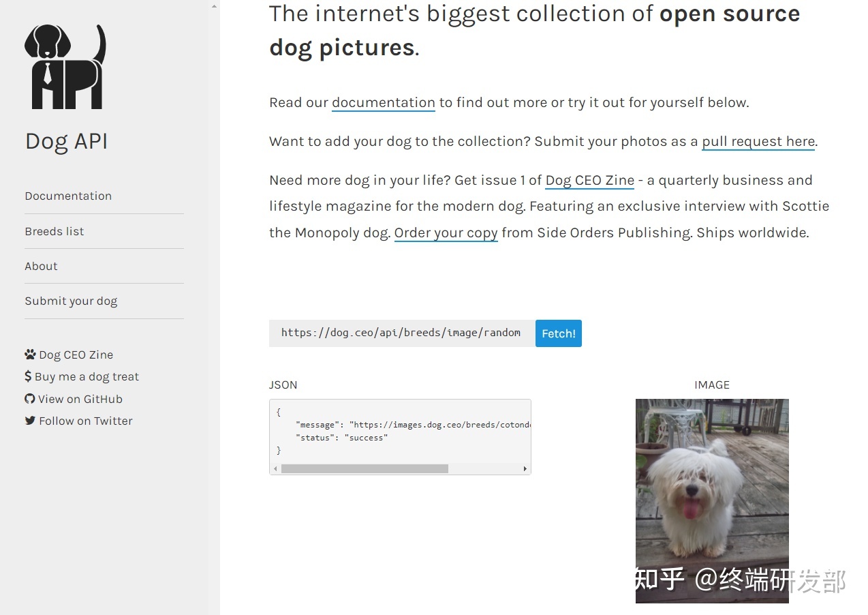Image resolution: width=868 pixels, height=615 pixels.
Task: Open the Dog CEO Zine paragraph link
Action: 590,180
